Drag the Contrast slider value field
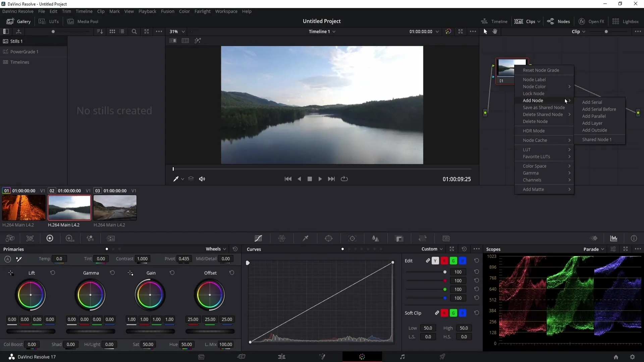This screenshot has width=644, height=362. click(142, 258)
